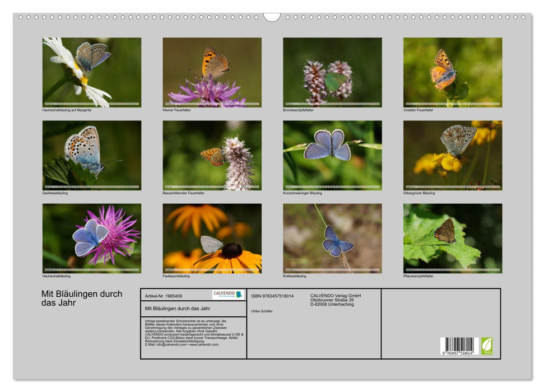
Task: Open the Blauschillernder Feuerfalter picture
Action: point(212,156)
